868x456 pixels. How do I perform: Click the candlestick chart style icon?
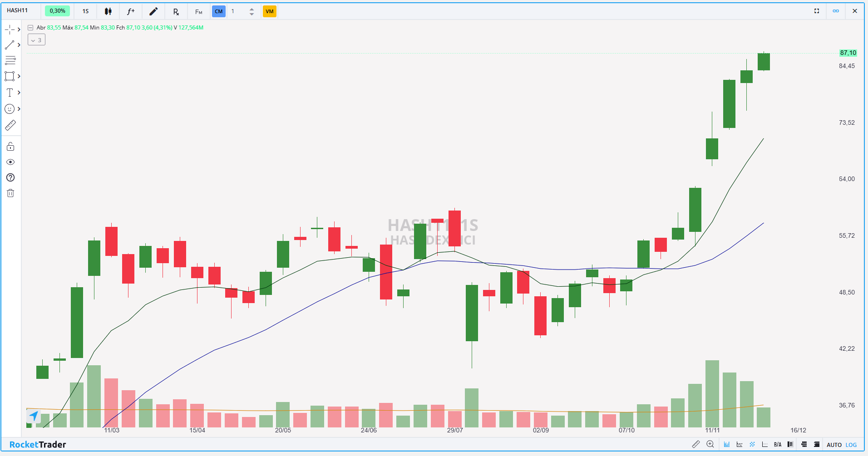click(x=108, y=11)
